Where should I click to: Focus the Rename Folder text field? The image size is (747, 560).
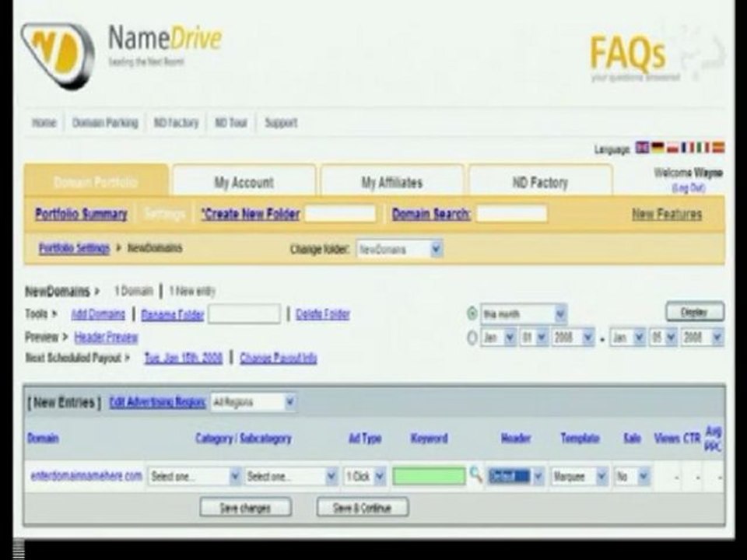pos(244,313)
